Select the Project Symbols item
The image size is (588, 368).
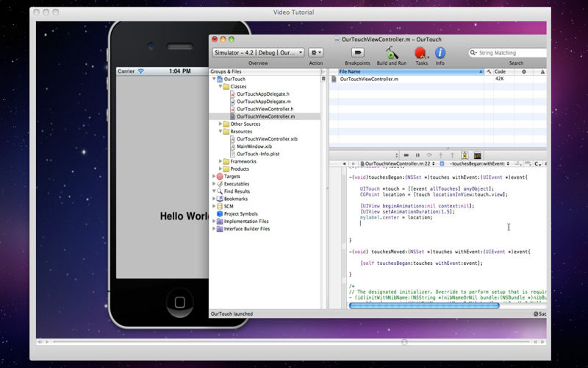click(240, 214)
